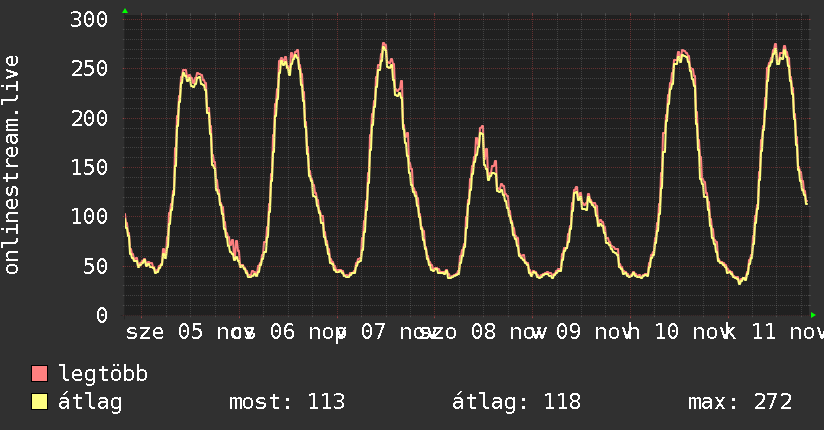Select the '07' date label on x-axis

coord(374,331)
